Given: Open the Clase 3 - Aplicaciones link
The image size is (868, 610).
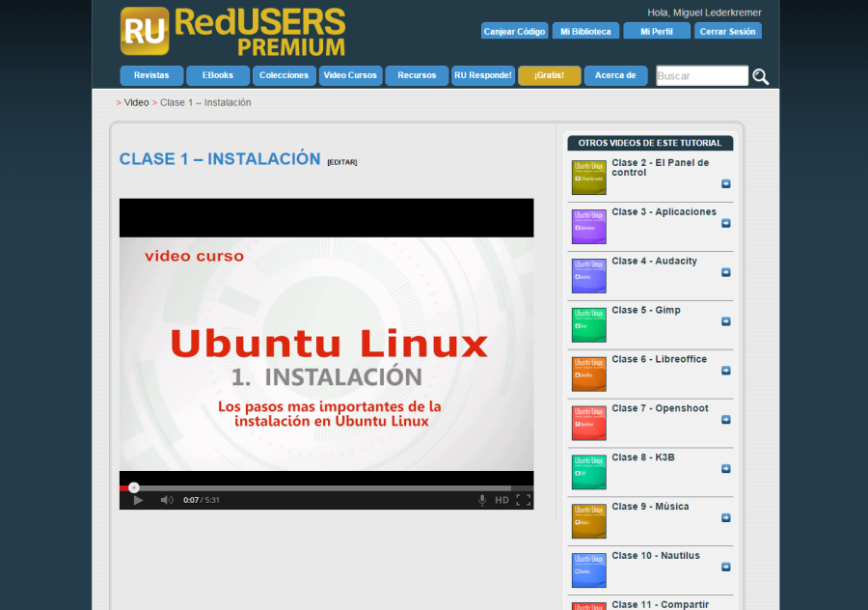Looking at the screenshot, I should 665,211.
